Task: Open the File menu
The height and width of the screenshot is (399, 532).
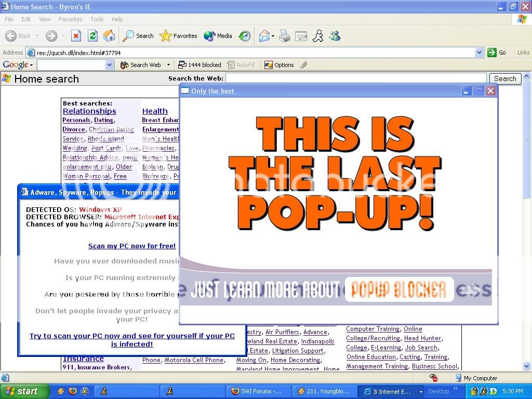Action: (9, 19)
